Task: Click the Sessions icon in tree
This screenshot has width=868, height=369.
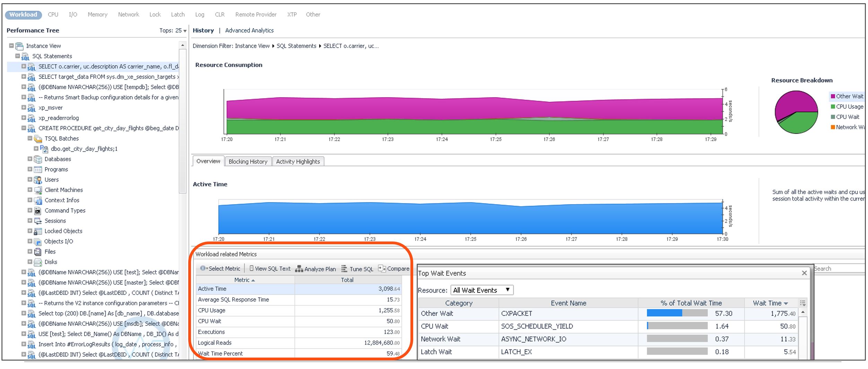Action: point(38,221)
